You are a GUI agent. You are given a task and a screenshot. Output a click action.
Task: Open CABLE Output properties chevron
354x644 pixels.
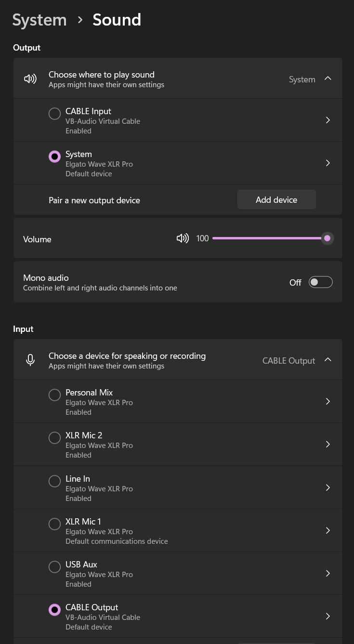coord(328,616)
